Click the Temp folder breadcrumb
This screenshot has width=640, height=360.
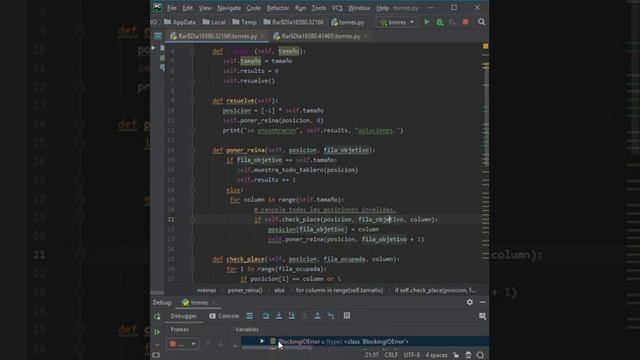tap(244, 22)
